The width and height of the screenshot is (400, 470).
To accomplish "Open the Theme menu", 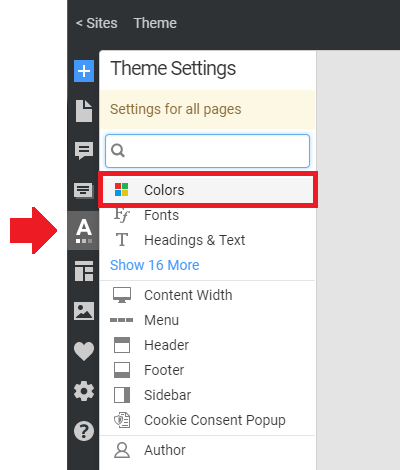I will [x=155, y=23].
